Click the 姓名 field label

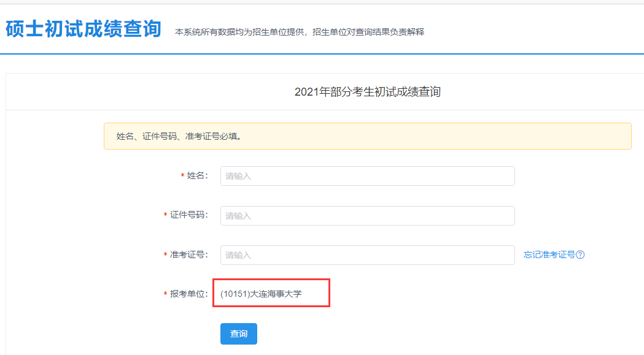point(197,176)
